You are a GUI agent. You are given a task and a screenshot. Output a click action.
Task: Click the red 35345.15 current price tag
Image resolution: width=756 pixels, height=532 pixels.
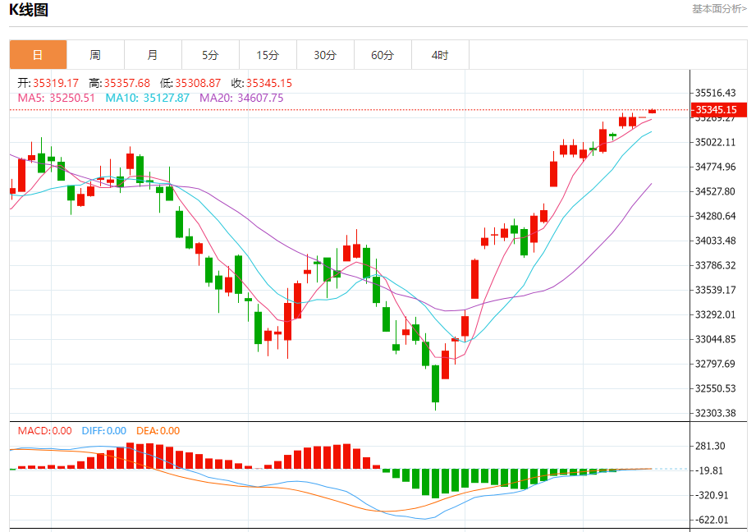point(719,109)
